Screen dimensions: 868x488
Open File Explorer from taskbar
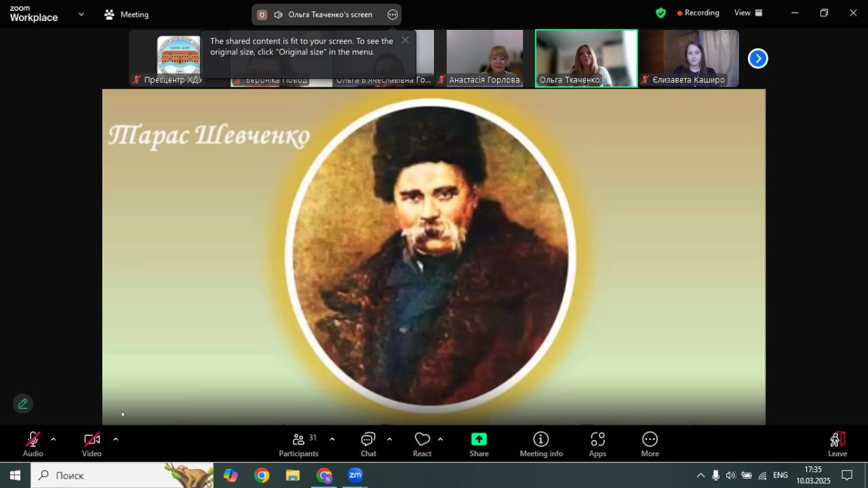(x=293, y=475)
